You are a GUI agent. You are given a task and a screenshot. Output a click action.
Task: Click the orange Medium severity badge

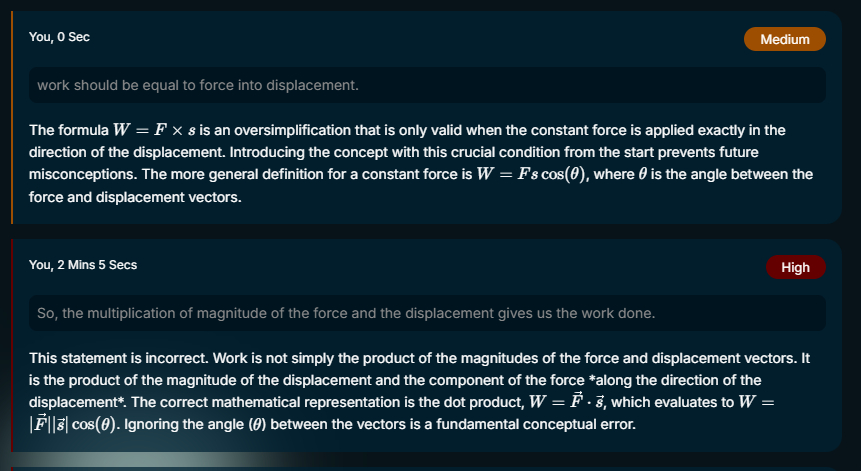coord(784,39)
